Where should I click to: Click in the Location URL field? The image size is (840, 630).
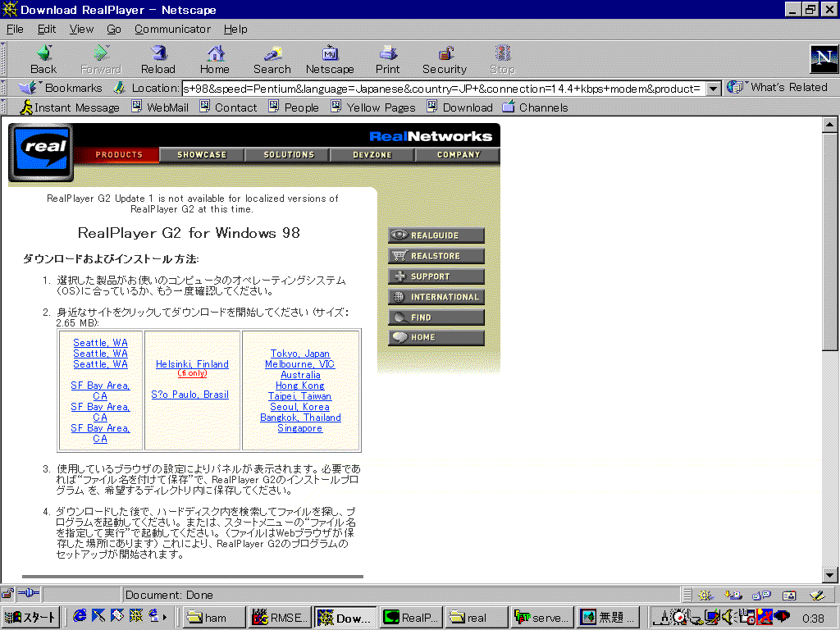point(444,89)
